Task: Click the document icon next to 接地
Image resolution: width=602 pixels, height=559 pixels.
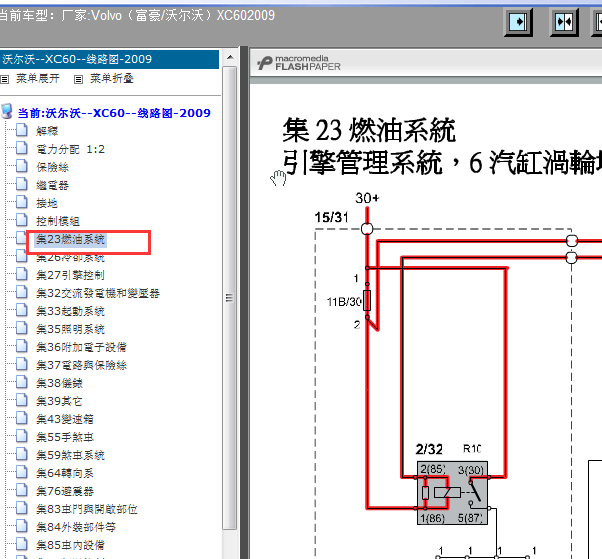Action: pyautogui.click(x=22, y=202)
